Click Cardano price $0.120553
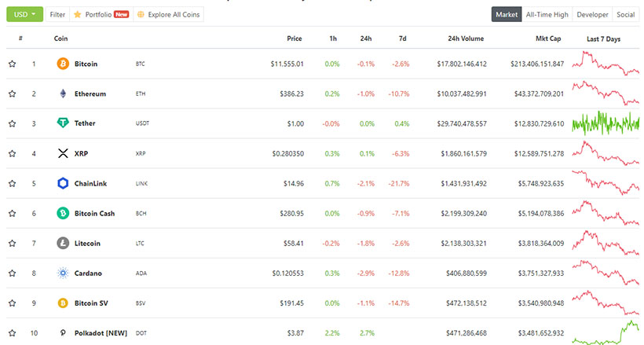The width and height of the screenshot is (644, 345). [288, 273]
